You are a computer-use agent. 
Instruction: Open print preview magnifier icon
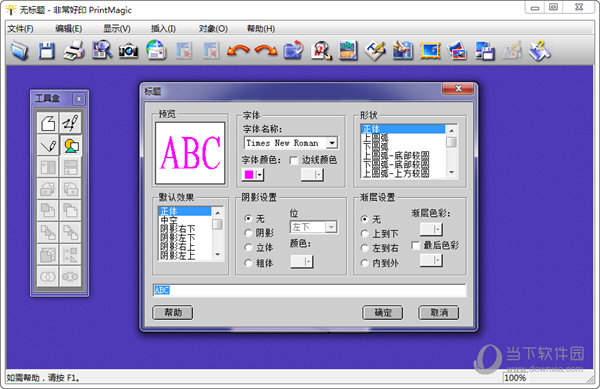[102, 50]
